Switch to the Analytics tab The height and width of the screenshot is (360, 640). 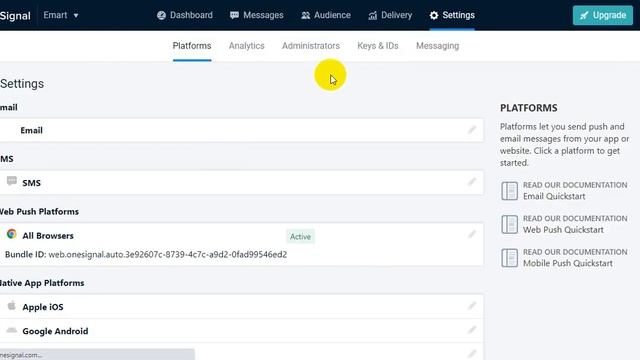[x=247, y=46]
